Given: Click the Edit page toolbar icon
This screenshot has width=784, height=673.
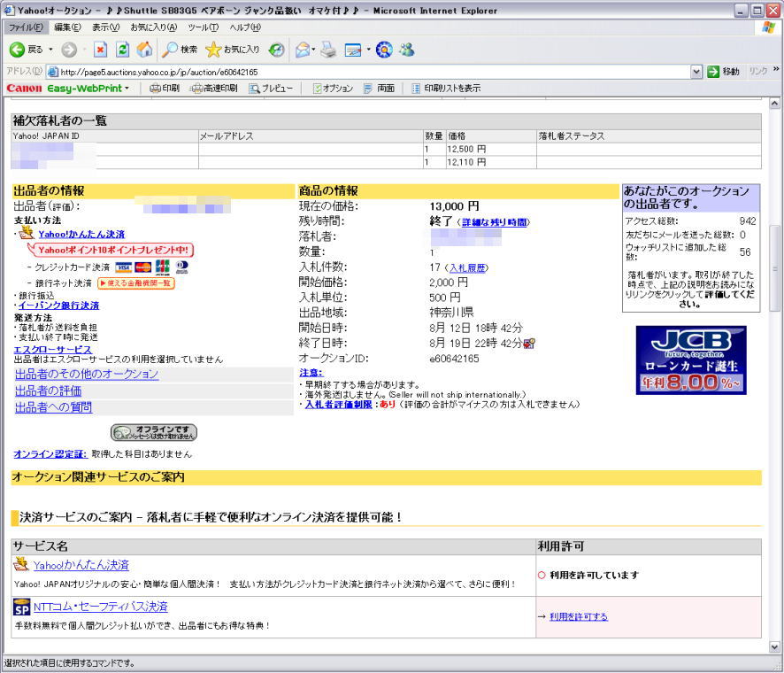Looking at the screenshot, I should pyautogui.click(x=353, y=49).
